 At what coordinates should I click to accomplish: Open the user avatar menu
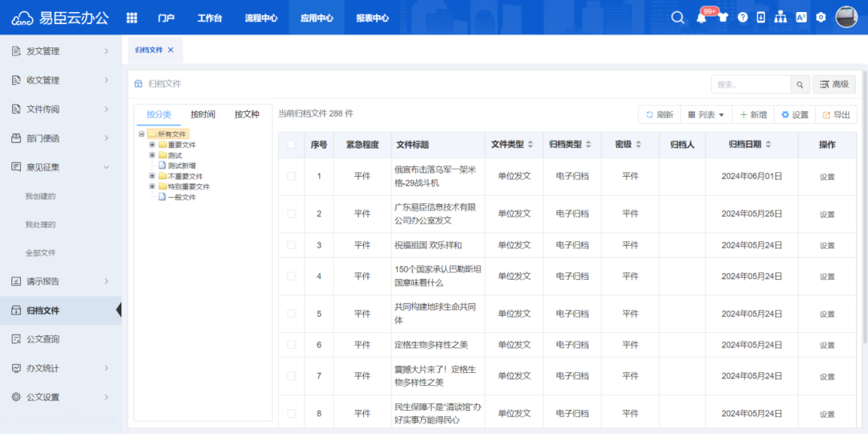click(846, 17)
